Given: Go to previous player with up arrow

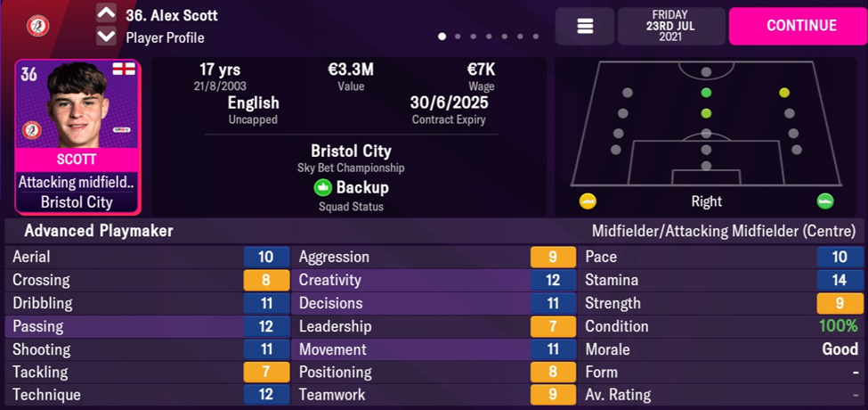Looking at the screenshot, I should click(106, 14).
